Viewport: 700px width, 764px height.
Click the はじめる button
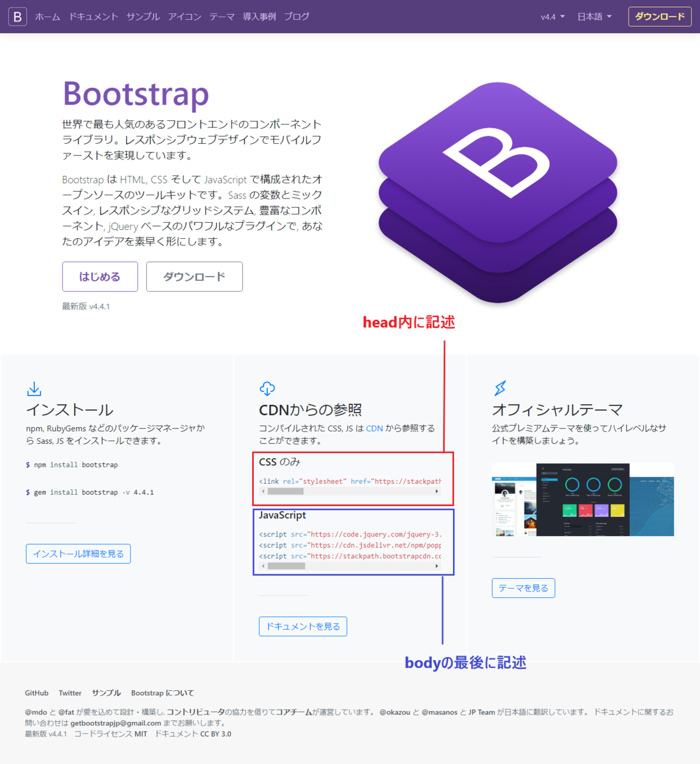click(x=100, y=276)
